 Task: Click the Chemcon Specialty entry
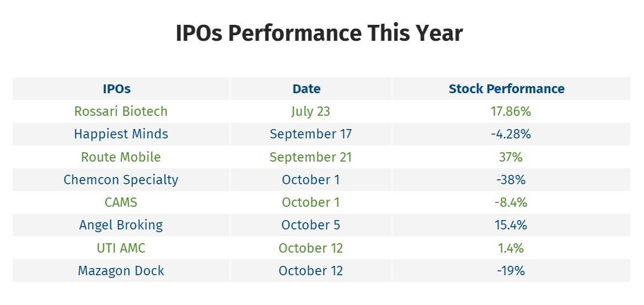tap(121, 180)
